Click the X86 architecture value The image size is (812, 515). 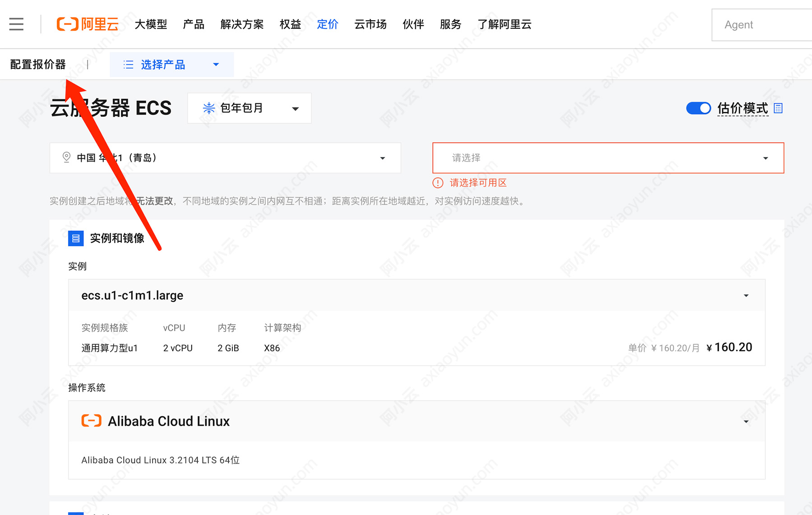[272, 348]
